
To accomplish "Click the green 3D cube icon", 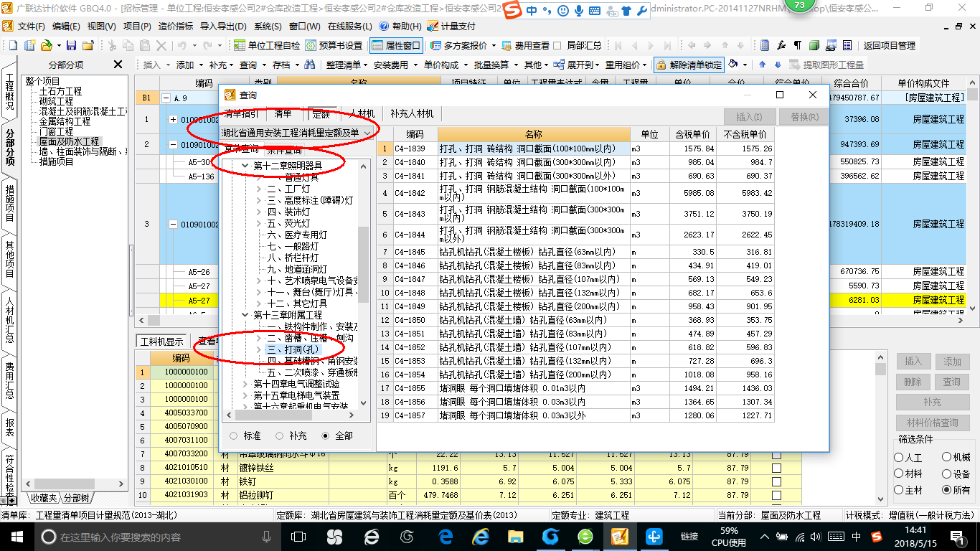I will 814,45.
